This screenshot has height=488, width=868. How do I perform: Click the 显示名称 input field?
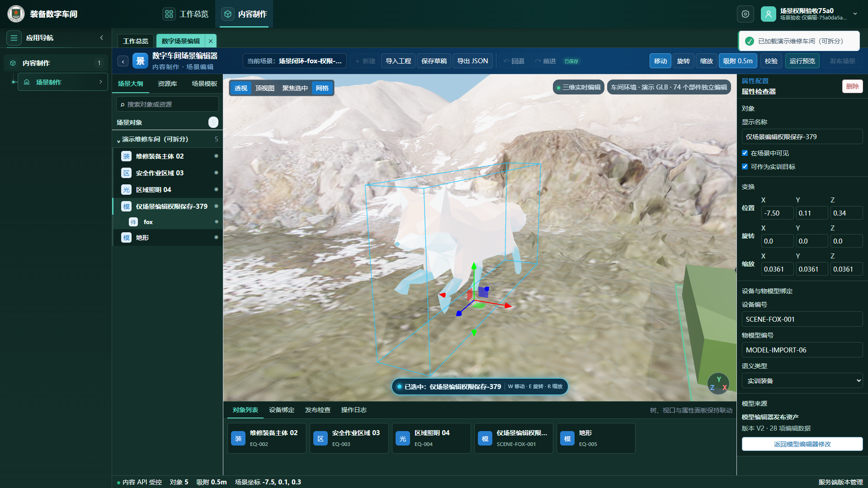pyautogui.click(x=802, y=137)
